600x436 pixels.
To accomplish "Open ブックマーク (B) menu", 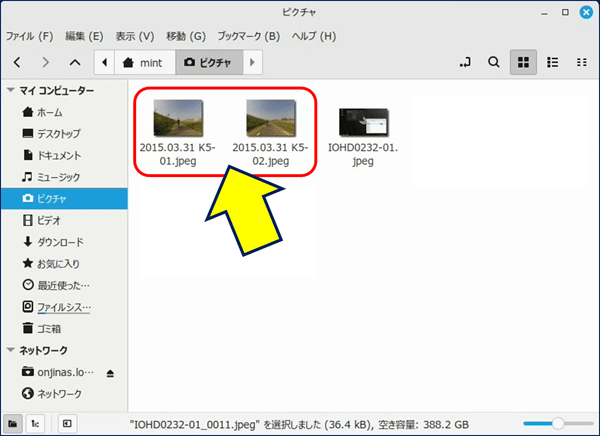I will pyautogui.click(x=249, y=36).
